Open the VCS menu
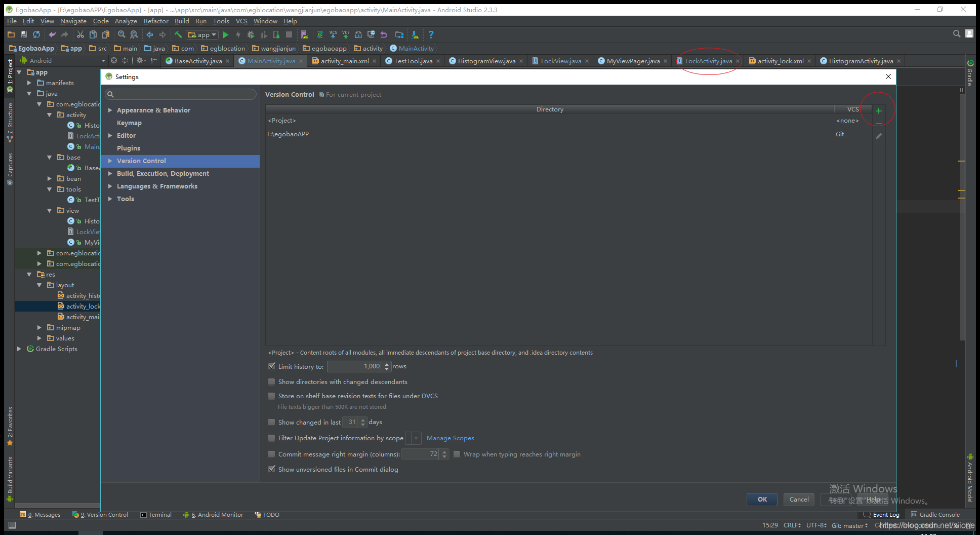Viewport: 980px width, 535px height. tap(241, 21)
